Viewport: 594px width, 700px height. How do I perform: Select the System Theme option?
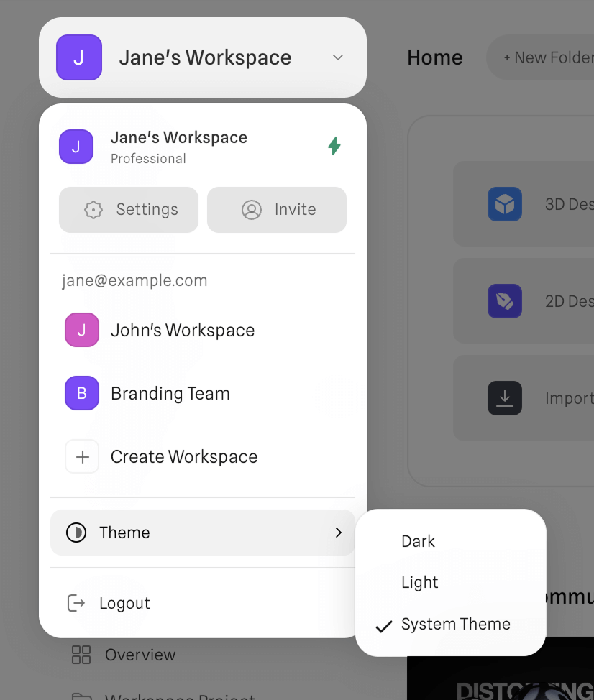coord(455,625)
